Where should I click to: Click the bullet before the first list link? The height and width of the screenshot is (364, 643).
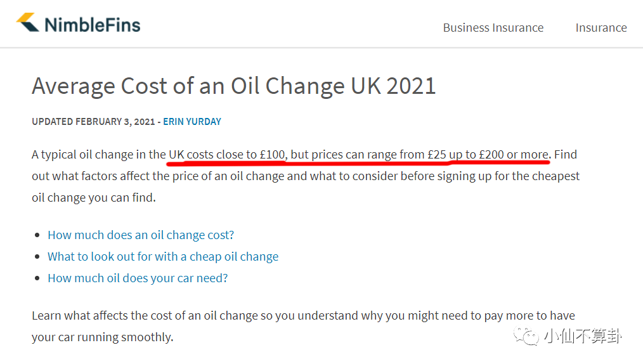(38, 236)
